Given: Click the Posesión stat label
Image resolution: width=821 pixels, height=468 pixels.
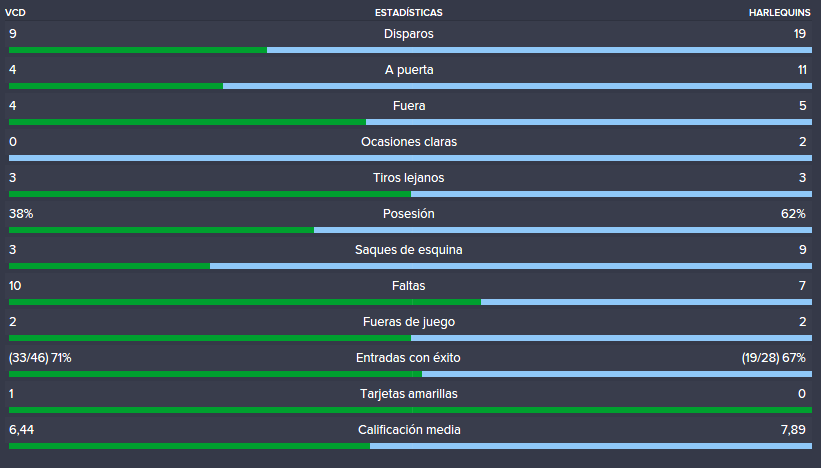Looking at the screenshot, I should click(408, 214).
